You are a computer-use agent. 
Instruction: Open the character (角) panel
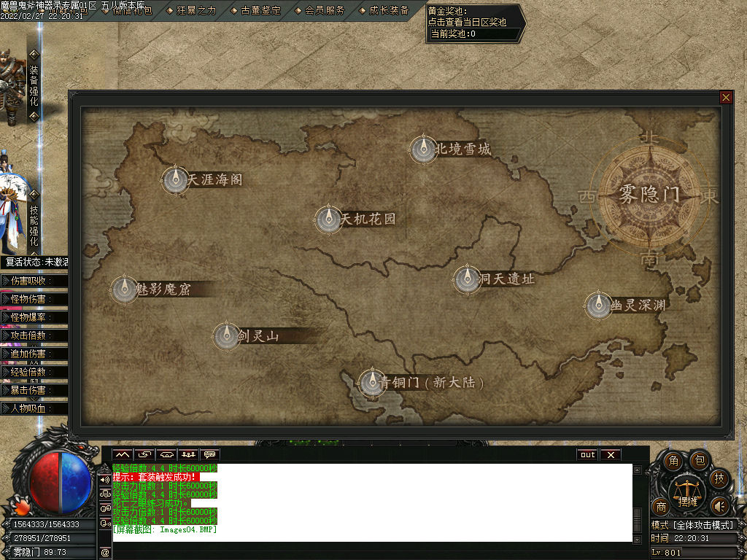tap(673, 461)
